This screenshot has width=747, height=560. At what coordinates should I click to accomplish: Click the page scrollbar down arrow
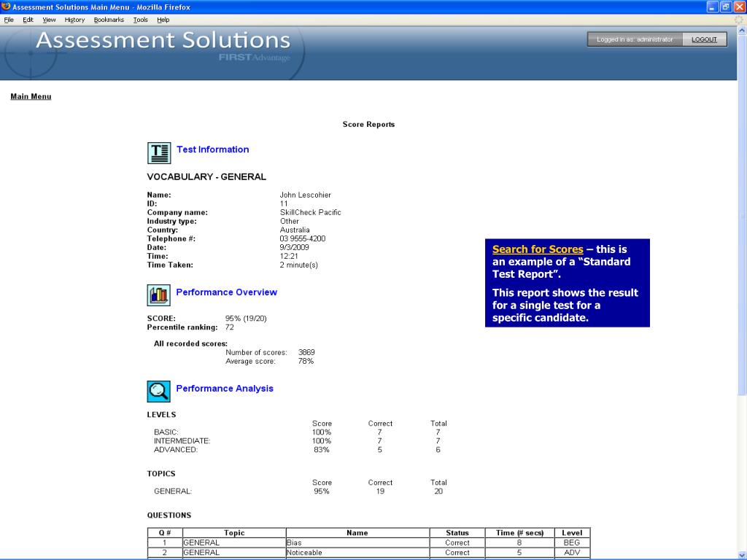click(742, 555)
